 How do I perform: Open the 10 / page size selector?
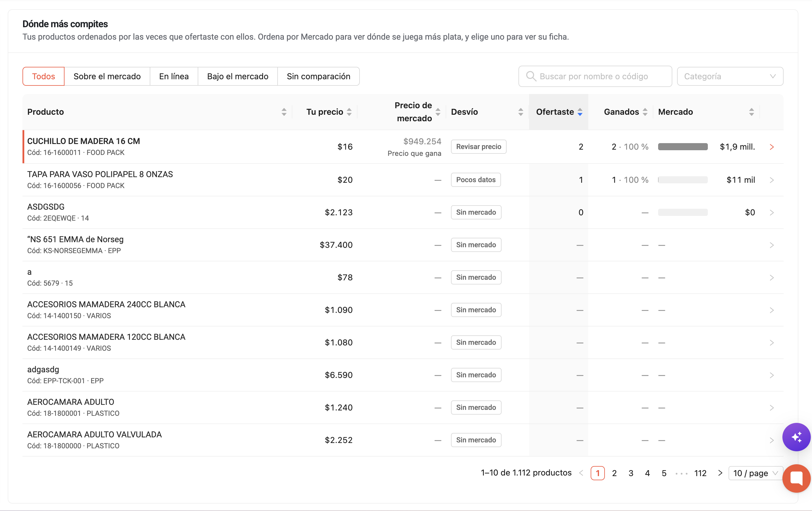755,473
